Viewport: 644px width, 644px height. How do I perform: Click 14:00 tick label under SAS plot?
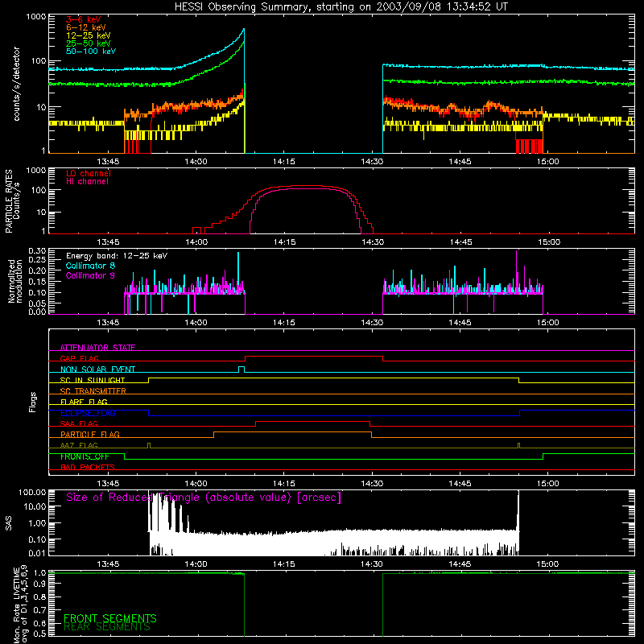coord(196,564)
